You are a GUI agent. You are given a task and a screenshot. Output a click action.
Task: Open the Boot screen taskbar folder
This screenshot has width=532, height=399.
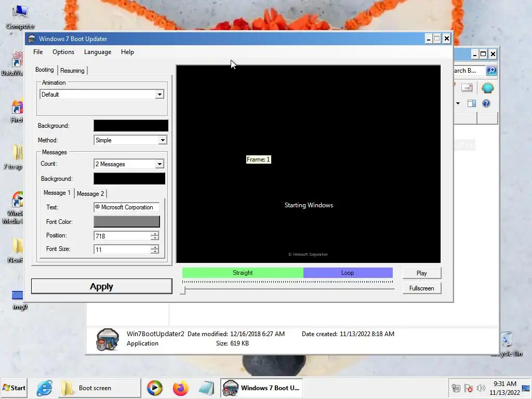click(100, 388)
